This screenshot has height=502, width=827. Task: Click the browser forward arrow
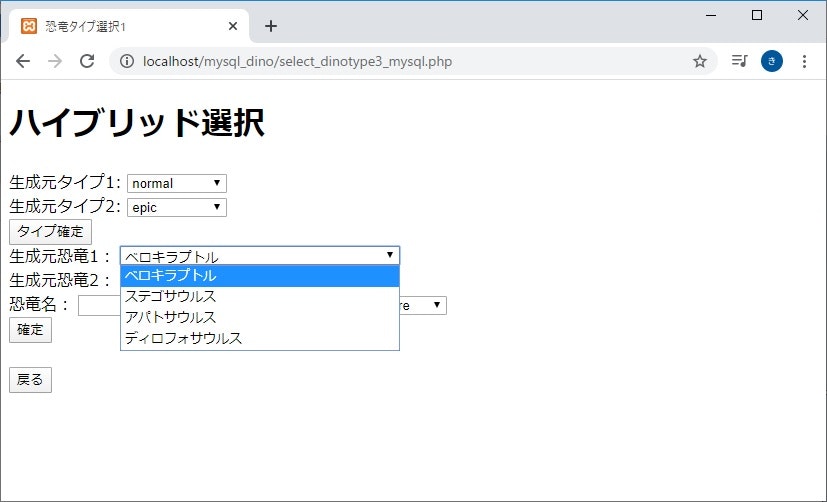coord(55,61)
